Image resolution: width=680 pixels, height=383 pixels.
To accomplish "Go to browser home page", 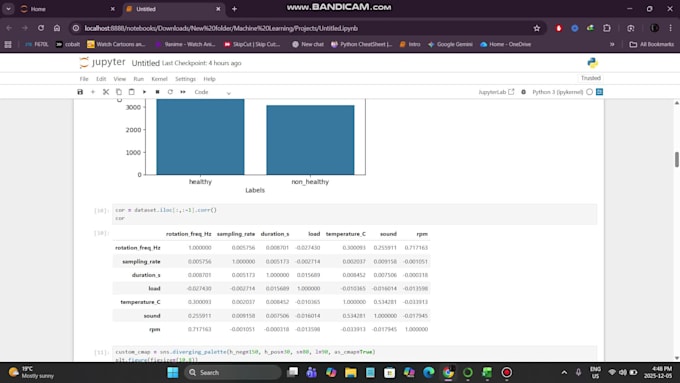I will [x=57, y=28].
